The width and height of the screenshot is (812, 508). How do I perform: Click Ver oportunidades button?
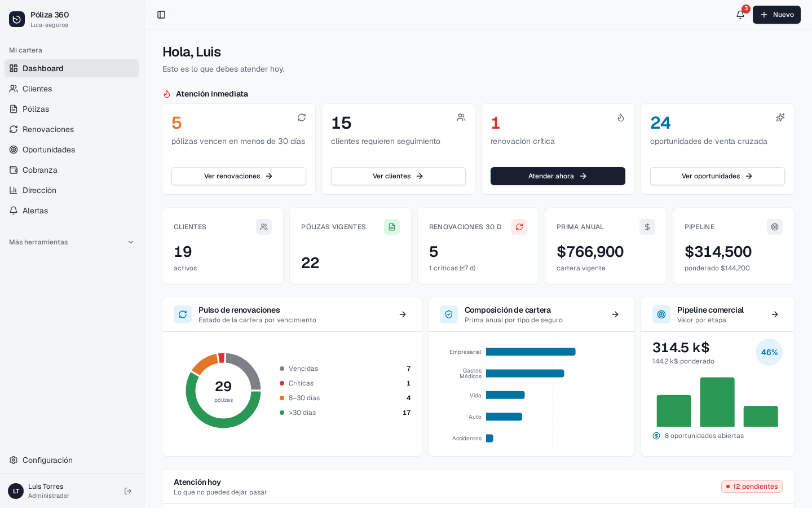pyautogui.click(x=717, y=176)
